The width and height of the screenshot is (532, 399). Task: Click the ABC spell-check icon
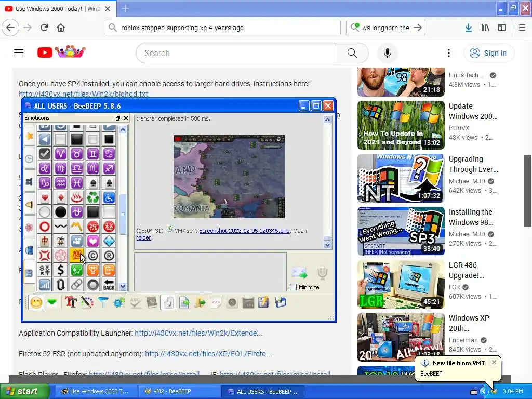[x=136, y=302]
